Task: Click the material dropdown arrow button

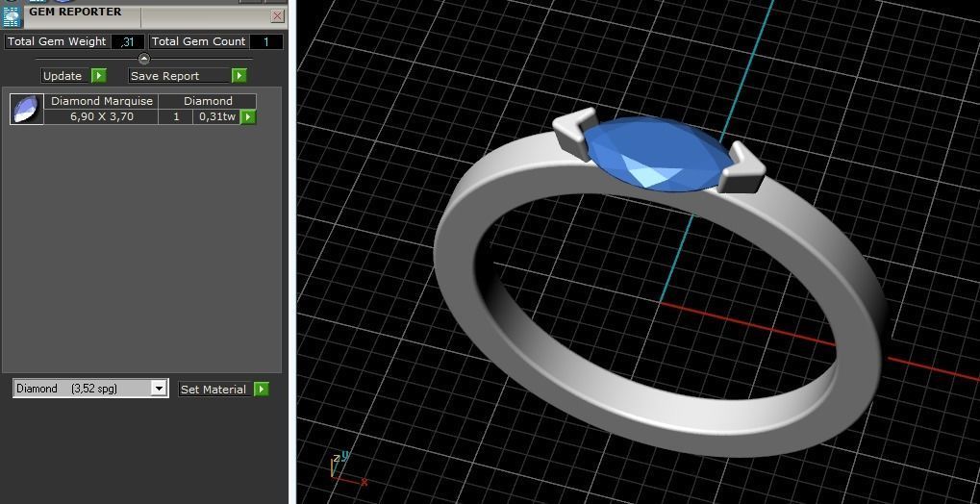Action: click(159, 389)
